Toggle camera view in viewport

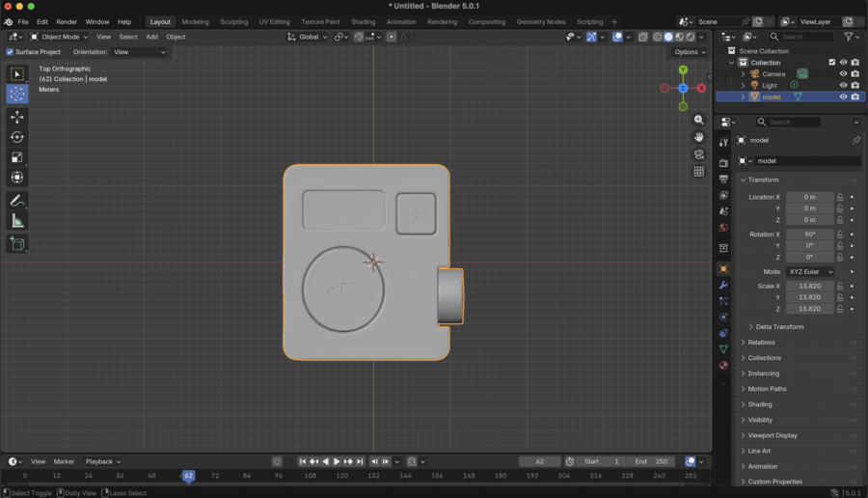[699, 154]
